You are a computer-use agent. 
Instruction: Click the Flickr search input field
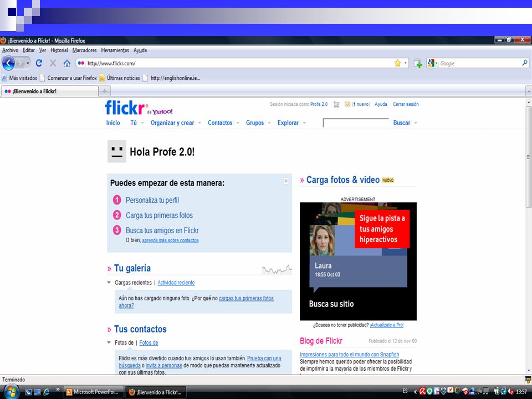point(356,123)
